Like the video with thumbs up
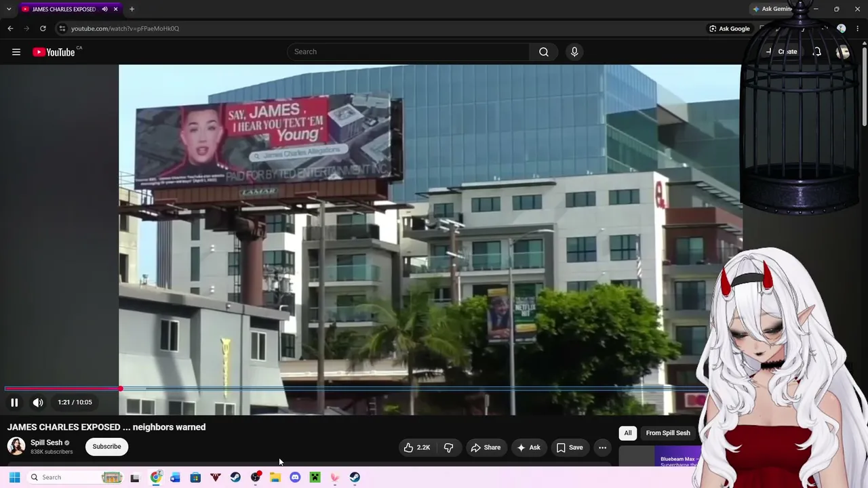The height and width of the screenshot is (488, 868). click(417, 447)
